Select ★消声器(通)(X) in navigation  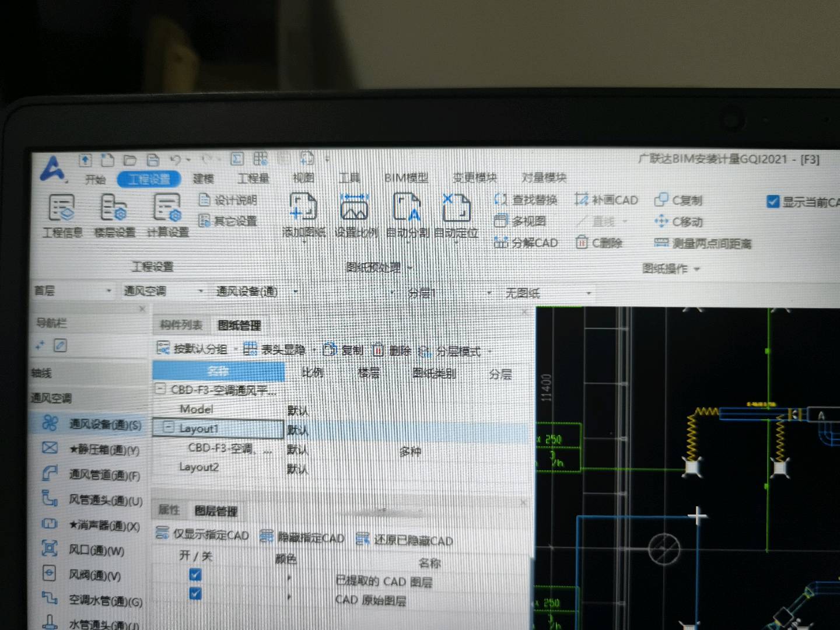92,525
